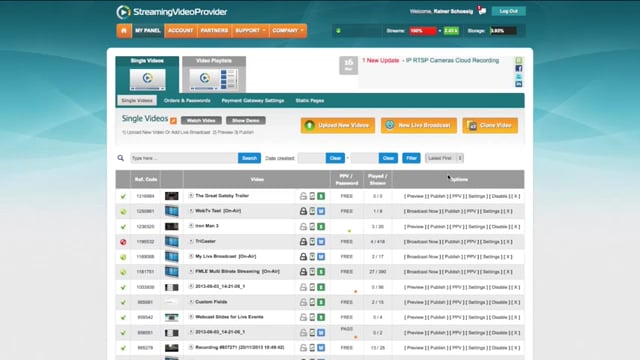
Task: Open the My Panel menu item
Action: coord(148,31)
